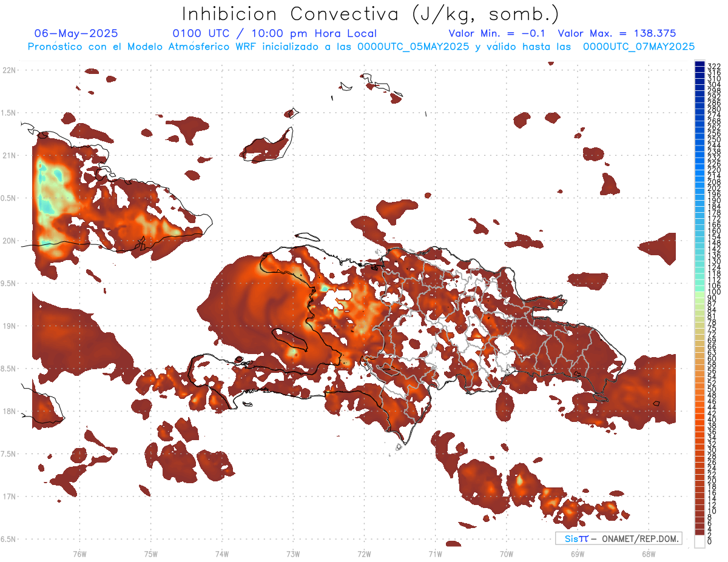Click the "17N" latitude label
Image resolution: width=728 pixels, height=562 pixels.
(9, 496)
